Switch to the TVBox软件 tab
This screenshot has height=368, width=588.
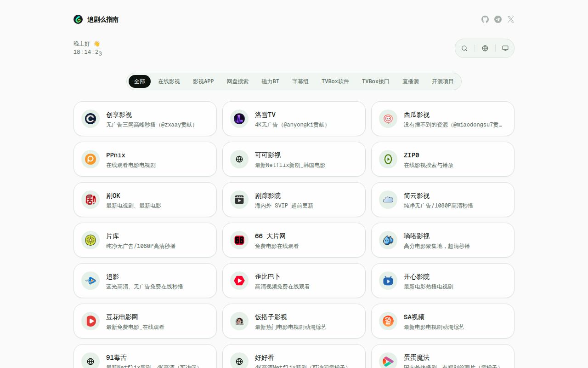pyautogui.click(x=335, y=81)
